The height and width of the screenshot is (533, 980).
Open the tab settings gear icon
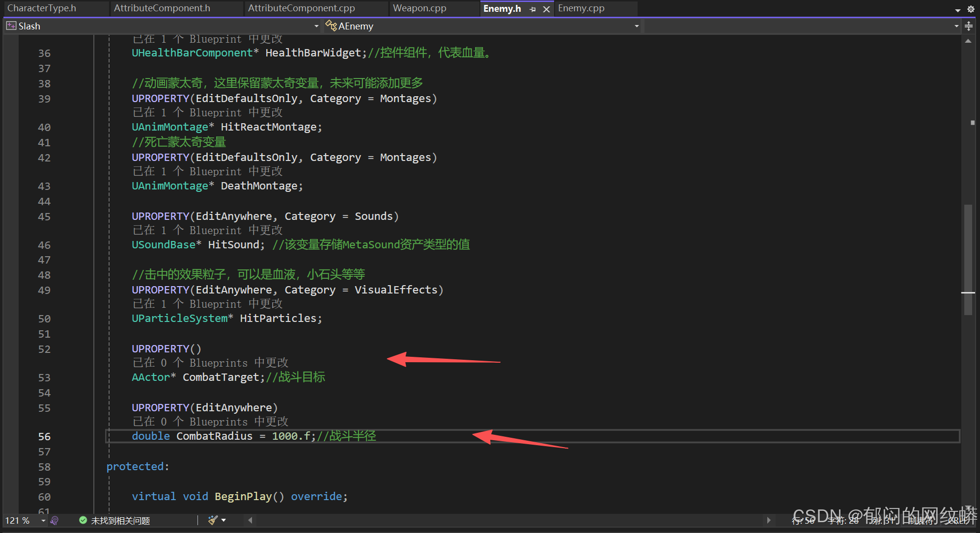[x=971, y=9]
